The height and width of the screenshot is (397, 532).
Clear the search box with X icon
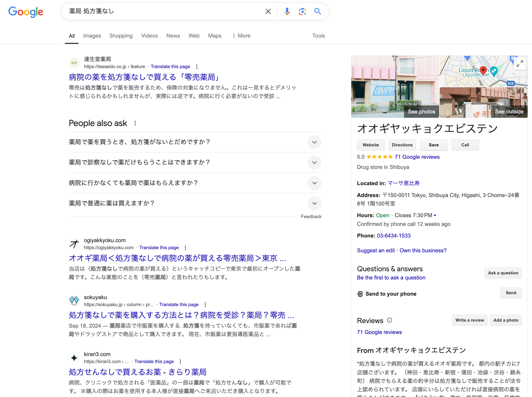point(268,11)
